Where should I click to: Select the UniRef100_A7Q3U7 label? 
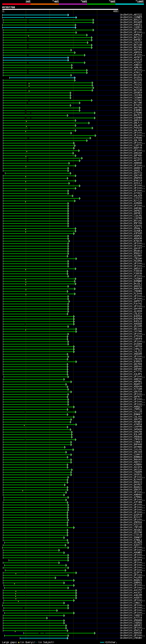point(131,63)
